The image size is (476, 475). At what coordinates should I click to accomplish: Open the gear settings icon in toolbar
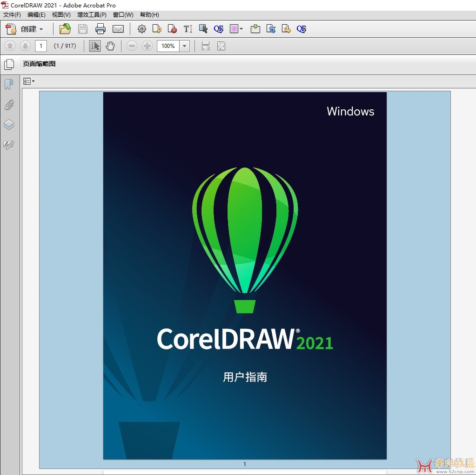(142, 29)
